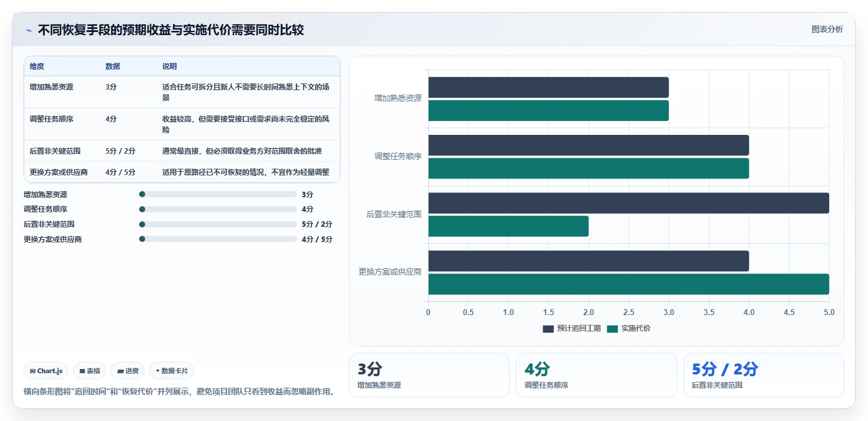Click the dark bar for 调整任务顺序

coord(589,145)
